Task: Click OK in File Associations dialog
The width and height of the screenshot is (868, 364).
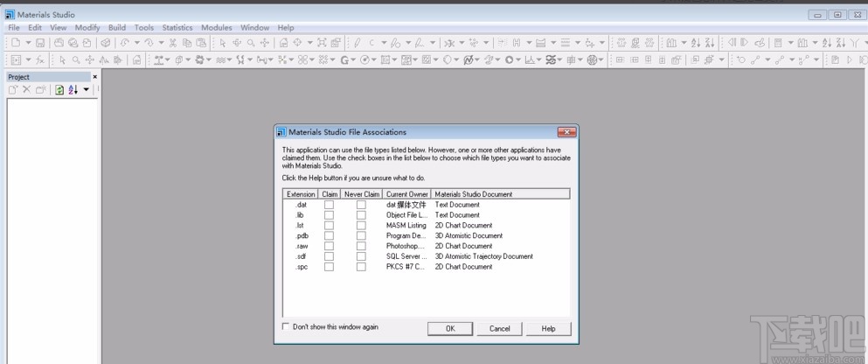Action: [x=450, y=328]
